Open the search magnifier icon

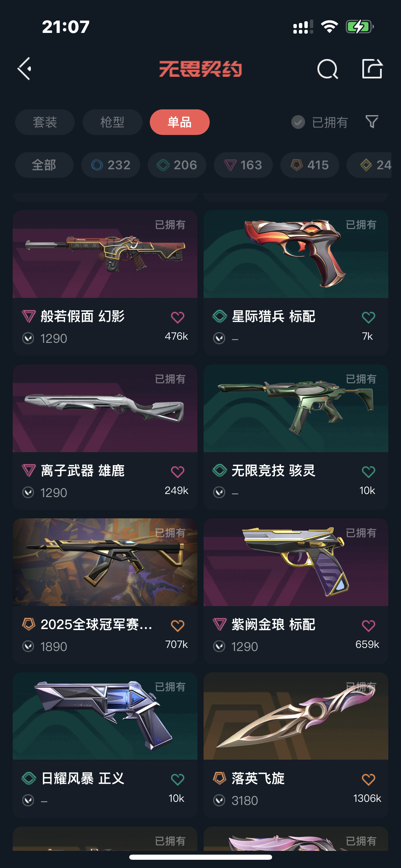coord(328,69)
